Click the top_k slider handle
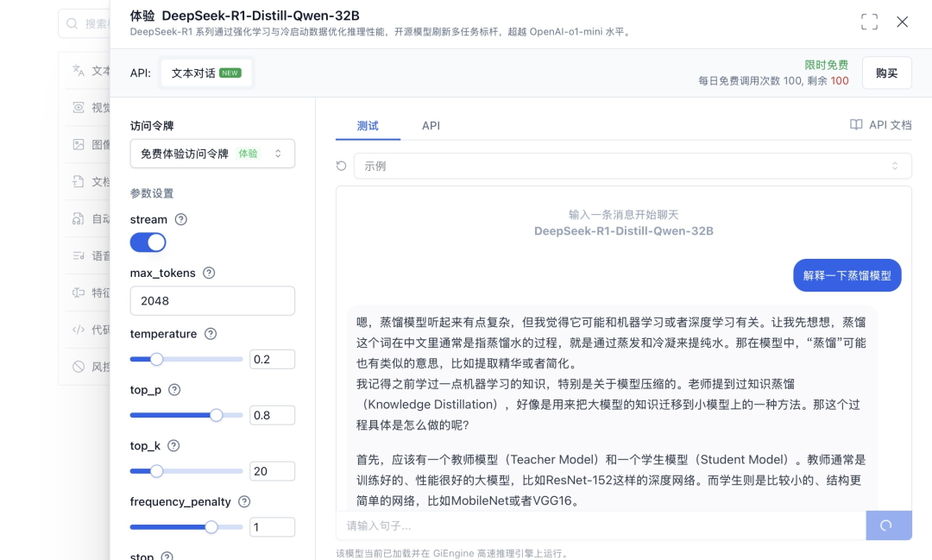Viewport: 932px width, 560px height. (x=156, y=471)
